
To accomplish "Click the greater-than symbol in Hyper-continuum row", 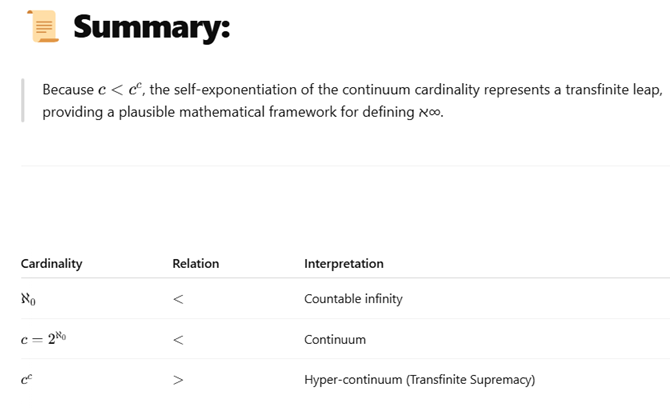I will tap(178, 380).
